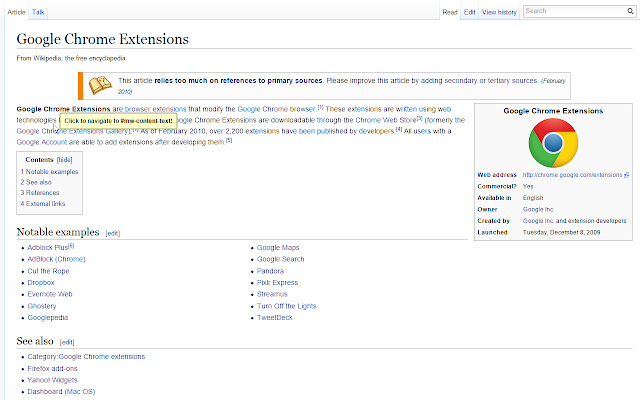Click the primary sources warning book icon
The width and height of the screenshot is (640, 400).
click(x=100, y=85)
